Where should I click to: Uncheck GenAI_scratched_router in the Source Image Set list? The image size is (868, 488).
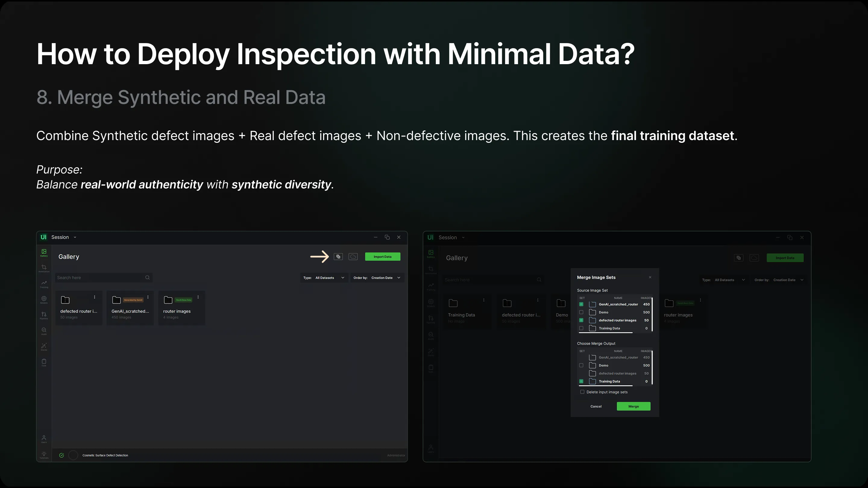click(x=581, y=304)
